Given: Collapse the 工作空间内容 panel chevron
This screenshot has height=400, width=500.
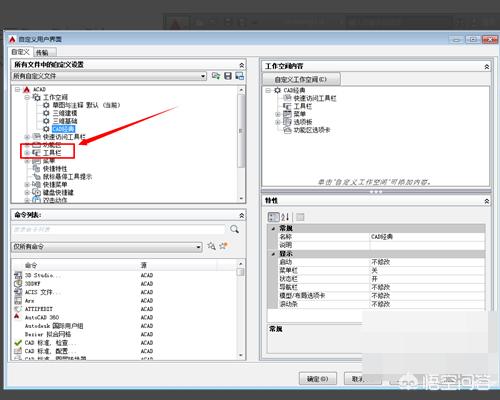Looking at the screenshot, I should click(x=487, y=67).
